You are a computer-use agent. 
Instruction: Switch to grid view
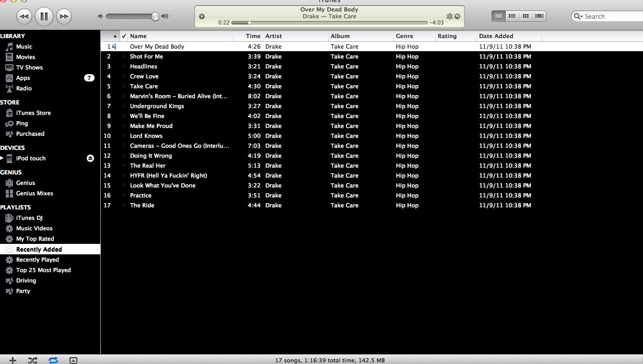click(526, 16)
